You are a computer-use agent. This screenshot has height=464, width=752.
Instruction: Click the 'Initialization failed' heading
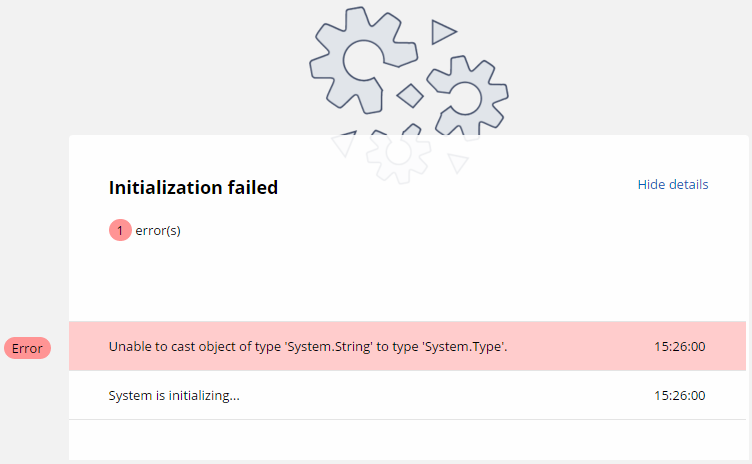pyautogui.click(x=193, y=188)
